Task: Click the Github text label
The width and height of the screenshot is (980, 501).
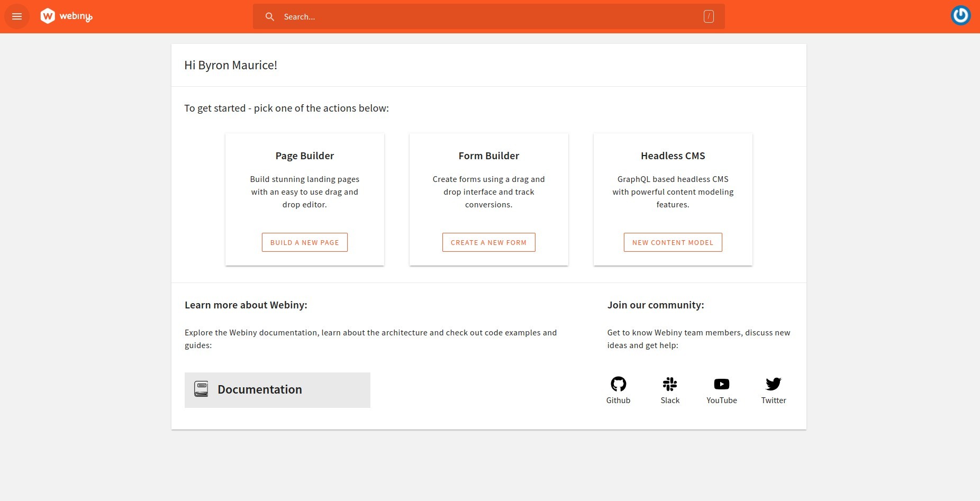Action: (x=618, y=400)
